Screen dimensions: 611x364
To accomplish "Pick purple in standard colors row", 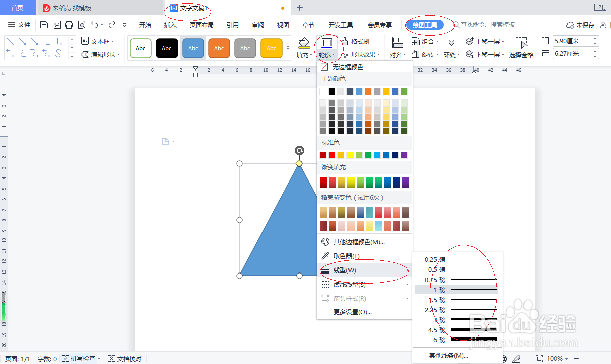I will coord(404,155).
